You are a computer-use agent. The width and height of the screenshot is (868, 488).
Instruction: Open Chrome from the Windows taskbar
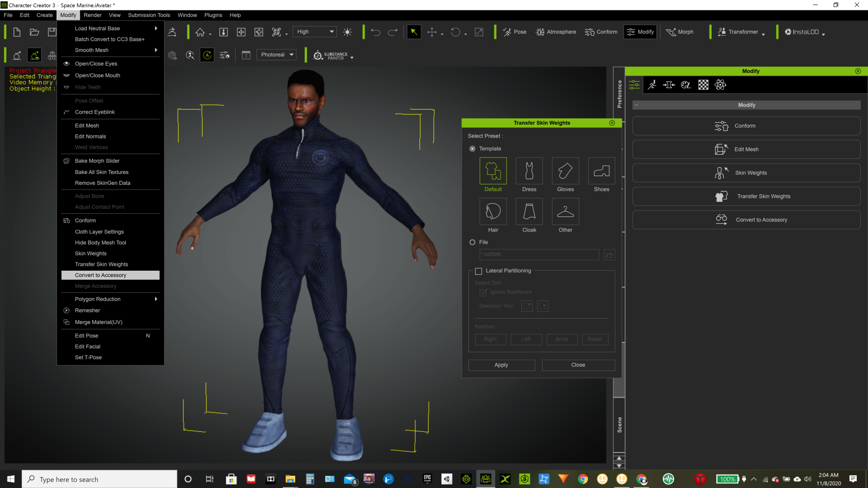[x=583, y=479]
